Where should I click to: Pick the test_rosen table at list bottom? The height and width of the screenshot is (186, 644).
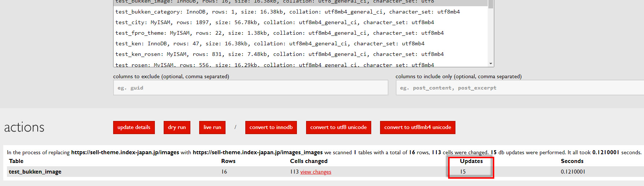275,65
